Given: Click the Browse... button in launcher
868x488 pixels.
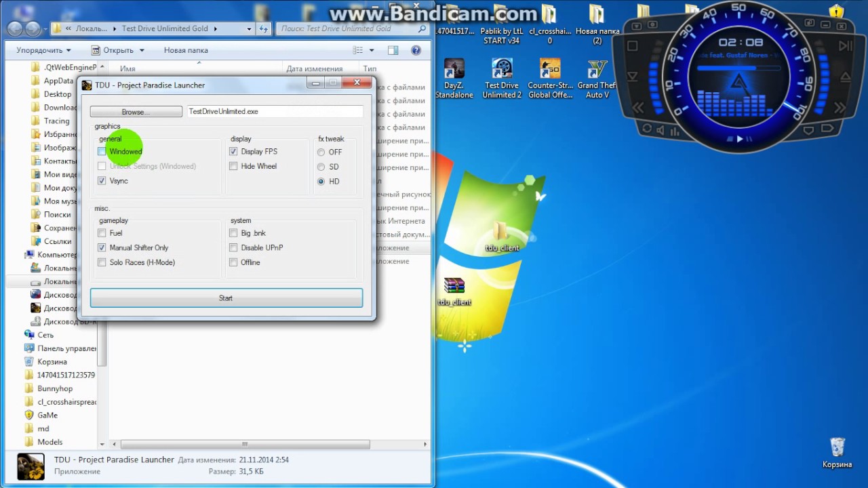Looking at the screenshot, I should 136,112.
